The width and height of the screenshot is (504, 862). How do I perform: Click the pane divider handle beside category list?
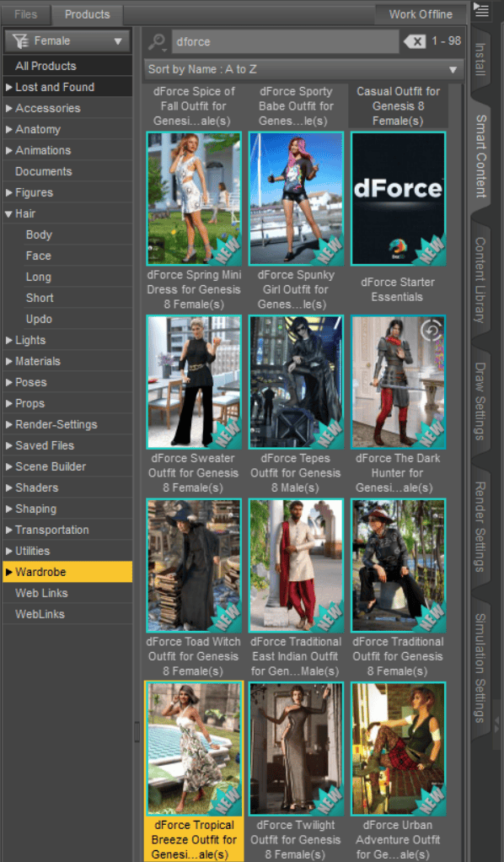click(x=137, y=732)
